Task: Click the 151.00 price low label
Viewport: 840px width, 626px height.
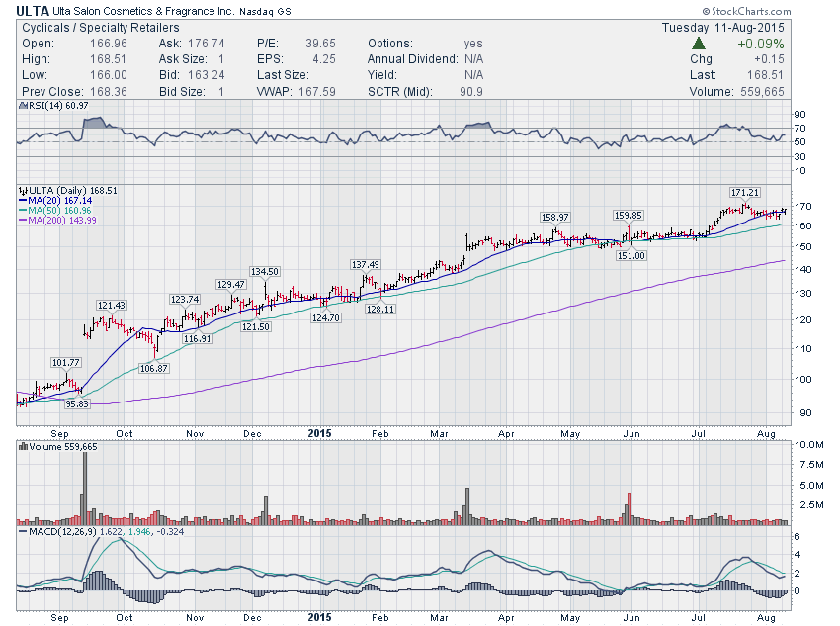Action: tap(631, 256)
